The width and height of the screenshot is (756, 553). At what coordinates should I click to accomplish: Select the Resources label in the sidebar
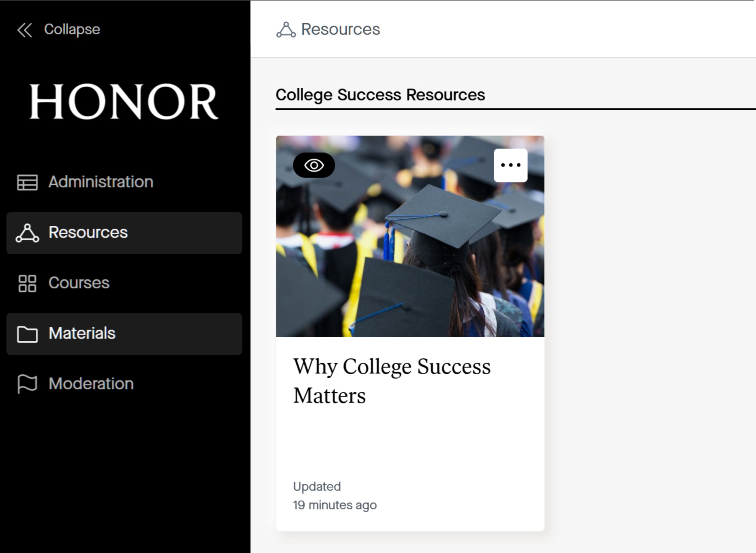88,233
